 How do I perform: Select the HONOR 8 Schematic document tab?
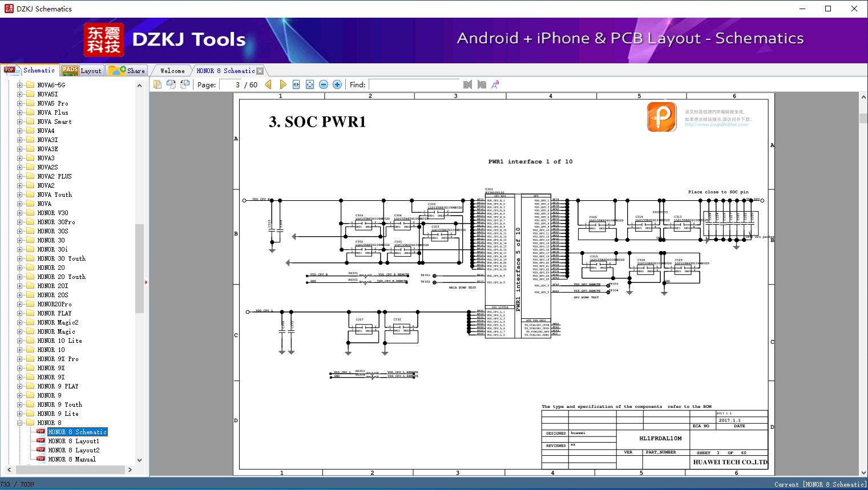(225, 71)
